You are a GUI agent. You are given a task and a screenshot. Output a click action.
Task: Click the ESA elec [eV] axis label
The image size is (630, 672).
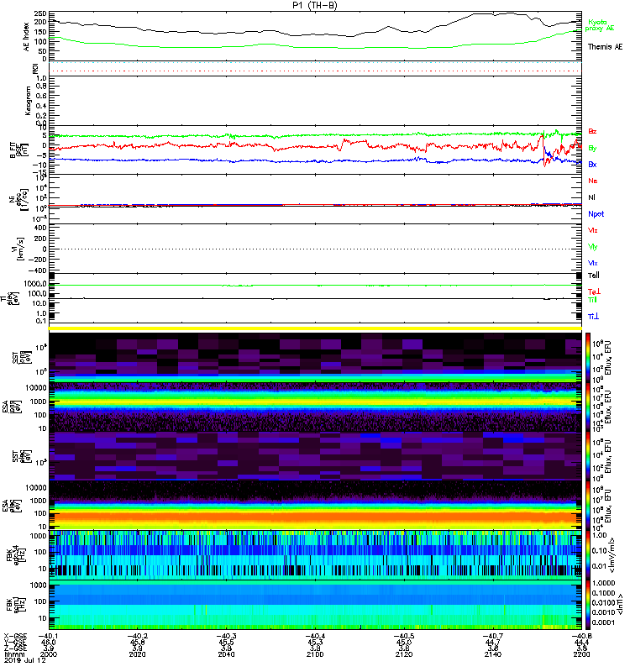click(x=12, y=506)
